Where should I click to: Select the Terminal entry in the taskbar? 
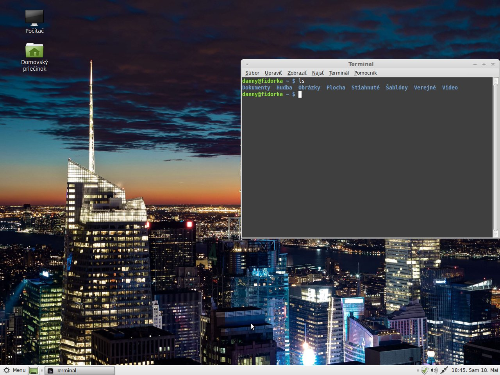(x=80, y=370)
